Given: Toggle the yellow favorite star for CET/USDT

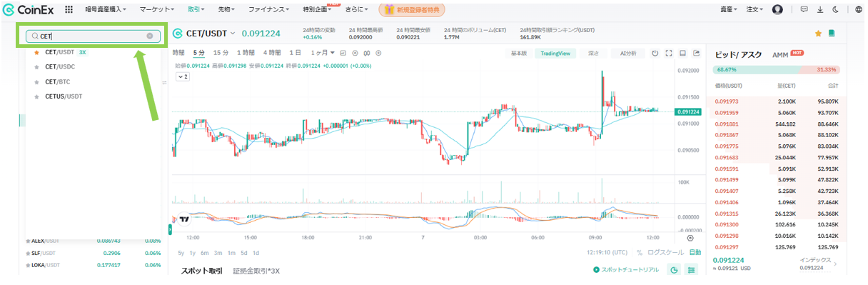Looking at the screenshot, I should click(x=819, y=34).
